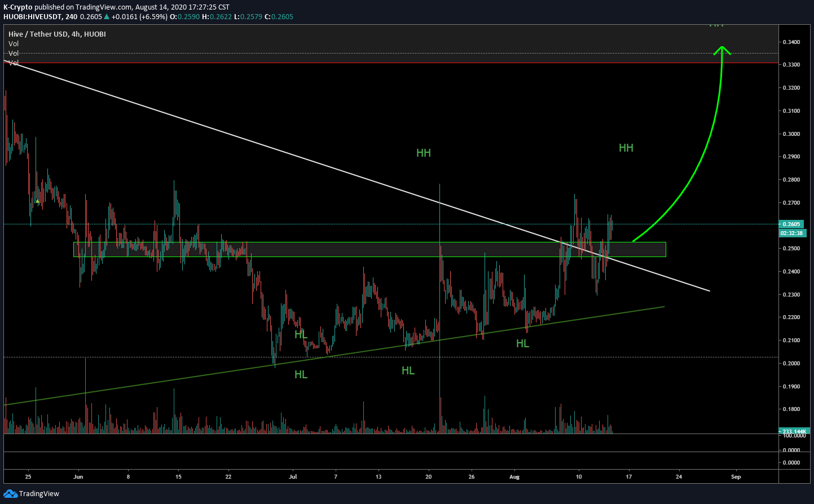Click the high price value H:0.2622
This screenshot has height=504, width=814.
point(217,17)
